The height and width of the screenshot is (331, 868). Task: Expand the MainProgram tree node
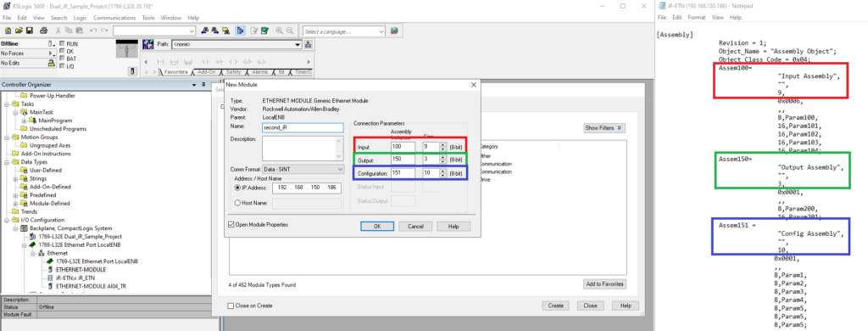24,121
